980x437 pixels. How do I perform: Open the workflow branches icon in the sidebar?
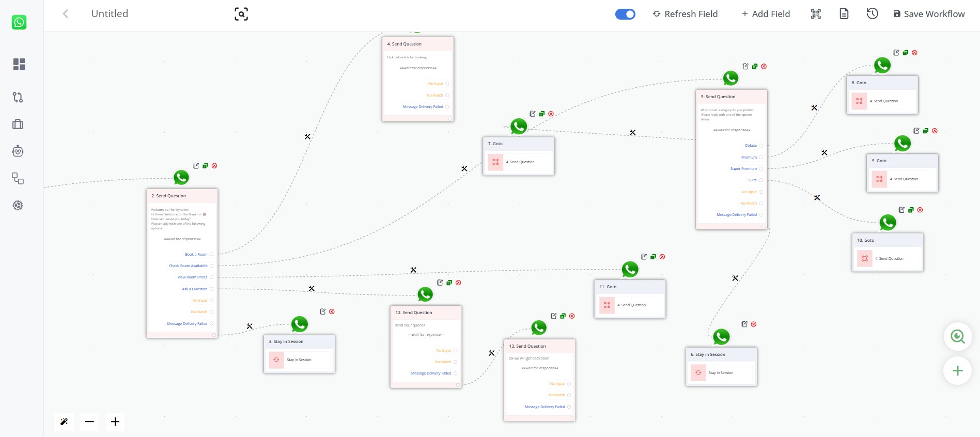[x=18, y=97]
